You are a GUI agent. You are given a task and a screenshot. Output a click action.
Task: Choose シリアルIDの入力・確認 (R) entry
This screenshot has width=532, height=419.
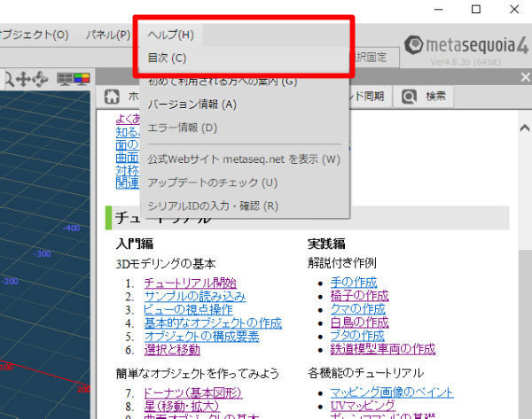tap(213, 206)
